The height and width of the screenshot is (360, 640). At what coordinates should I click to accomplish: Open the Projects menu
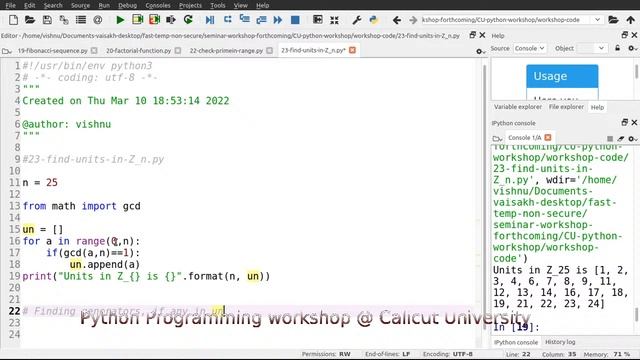point(190,5)
